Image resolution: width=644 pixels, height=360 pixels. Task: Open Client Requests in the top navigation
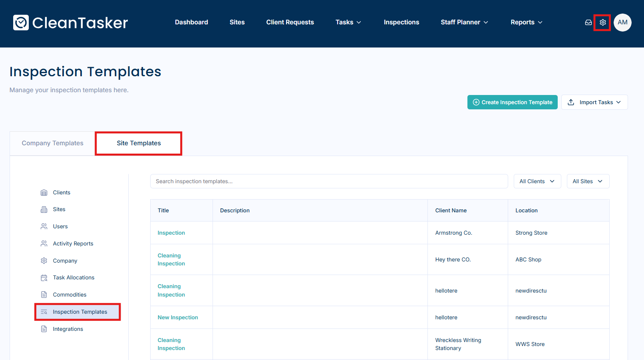pos(290,22)
